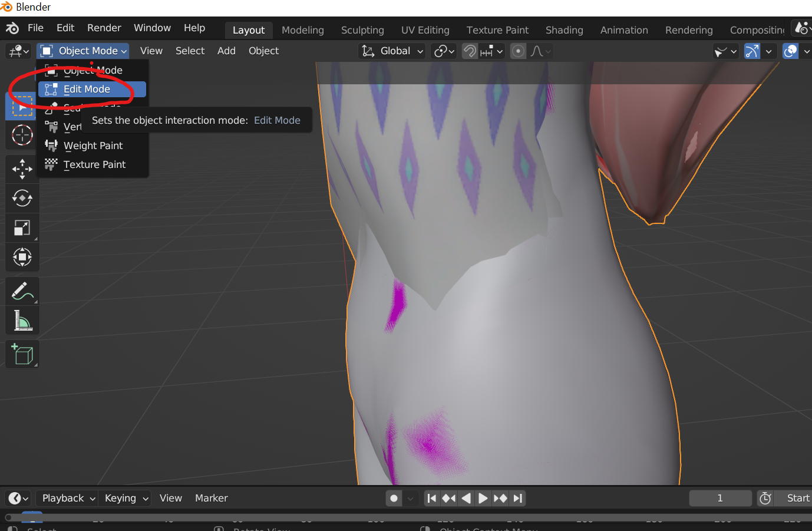Viewport: 812px width, 531px height.
Task: Select the Annotate tool
Action: click(22, 291)
